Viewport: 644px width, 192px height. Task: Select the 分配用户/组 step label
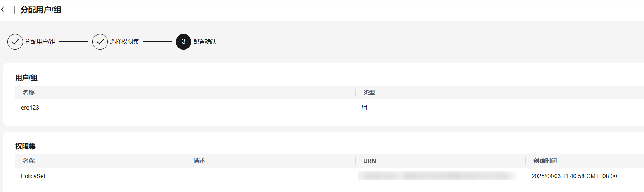pos(40,42)
